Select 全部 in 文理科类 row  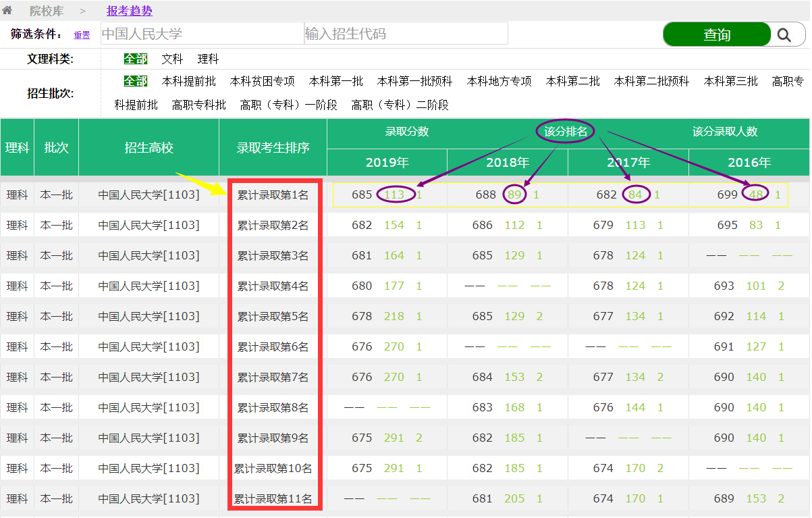[x=135, y=59]
